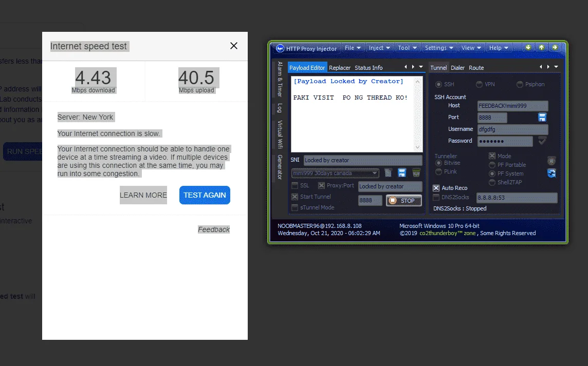Open the payload tab list dropdown arrow
This screenshot has height=366, width=588.
(x=421, y=67)
